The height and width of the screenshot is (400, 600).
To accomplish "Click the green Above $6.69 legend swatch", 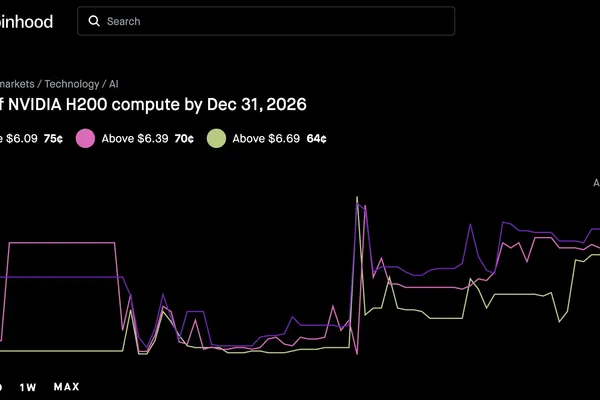I will coord(217,138).
